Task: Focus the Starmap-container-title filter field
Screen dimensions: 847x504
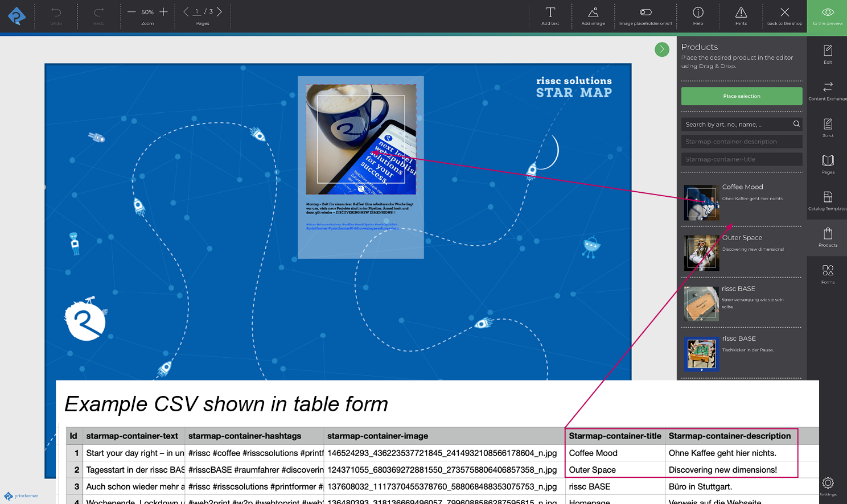Action: pos(742,159)
